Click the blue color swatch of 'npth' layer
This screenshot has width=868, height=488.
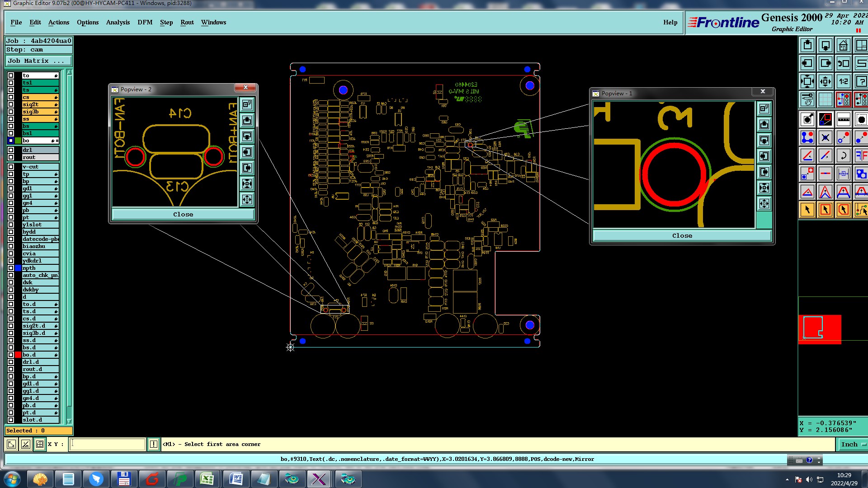(18, 268)
